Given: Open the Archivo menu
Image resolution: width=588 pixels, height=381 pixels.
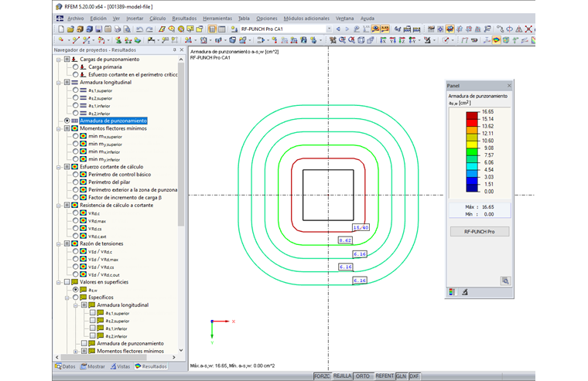Looking at the screenshot, I should coord(75,19).
